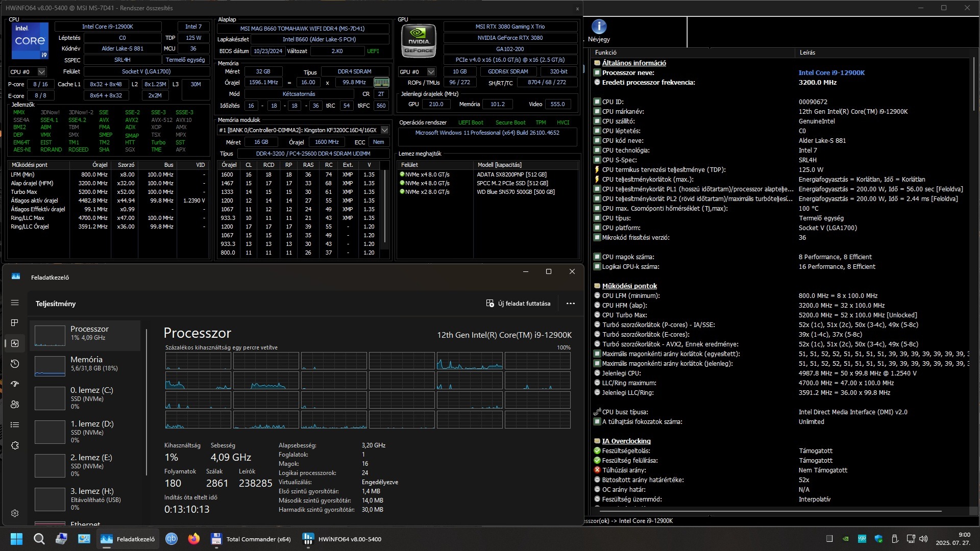
Task: Open Total Commander from taskbar
Action: pos(251,539)
